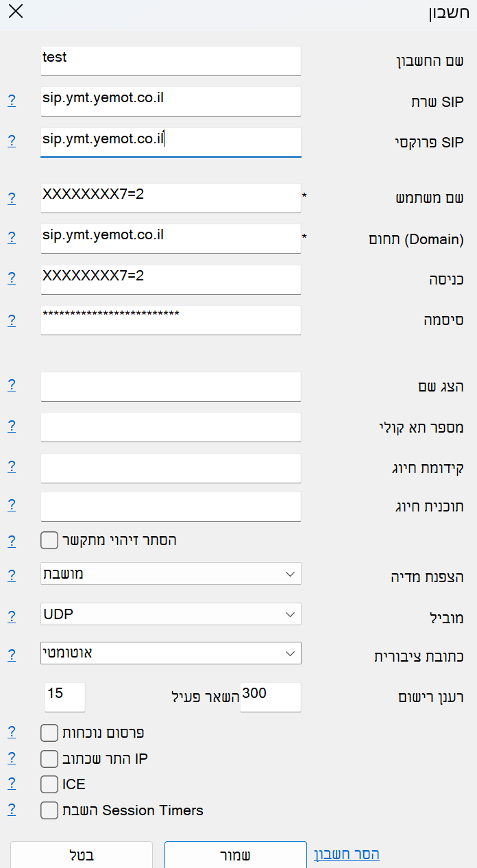Enable השבת Session Timers
477x868 pixels.
coord(49,810)
